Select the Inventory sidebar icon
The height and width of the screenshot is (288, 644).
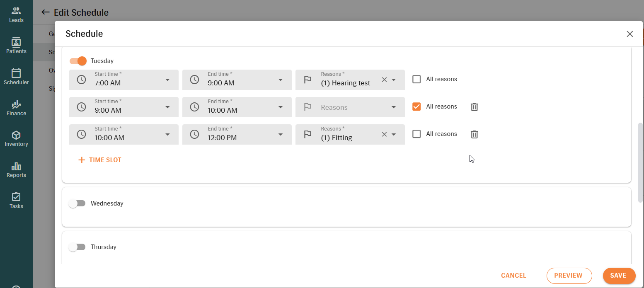point(16,139)
